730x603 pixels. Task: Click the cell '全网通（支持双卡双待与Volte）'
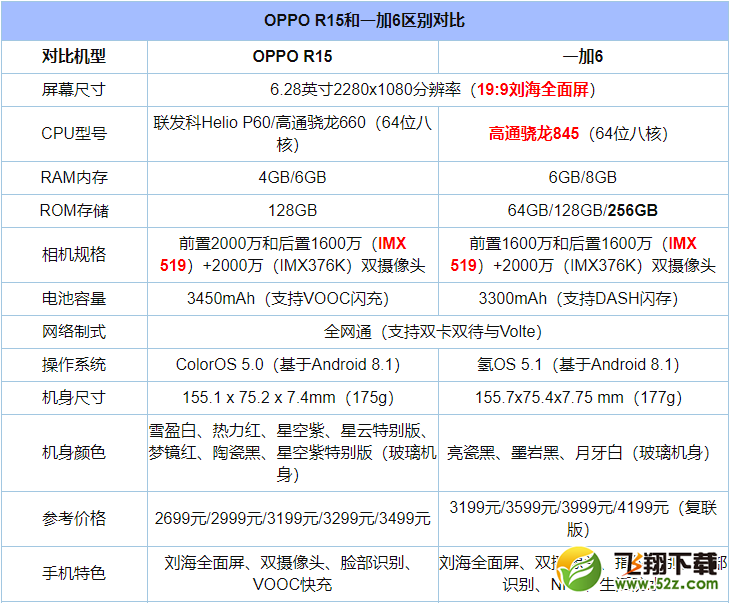pos(438,332)
